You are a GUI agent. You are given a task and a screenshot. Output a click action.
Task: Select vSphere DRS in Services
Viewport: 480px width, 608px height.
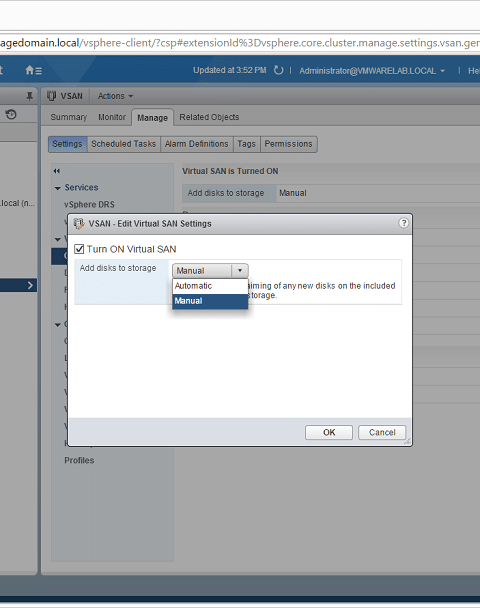(x=89, y=204)
